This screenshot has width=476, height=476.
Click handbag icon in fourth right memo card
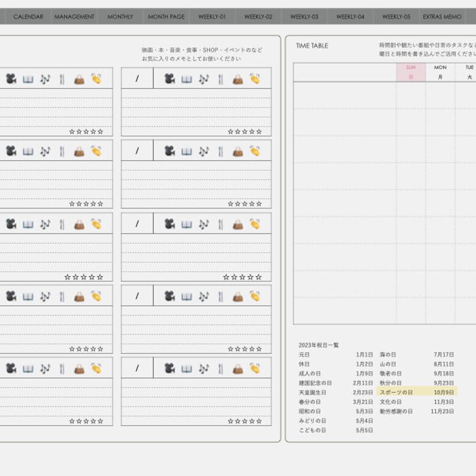point(237,296)
